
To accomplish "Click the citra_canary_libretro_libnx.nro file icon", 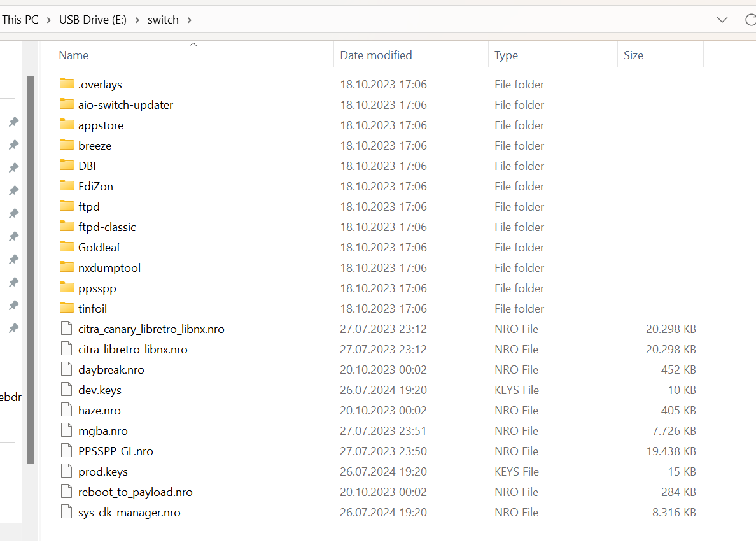I will (67, 329).
